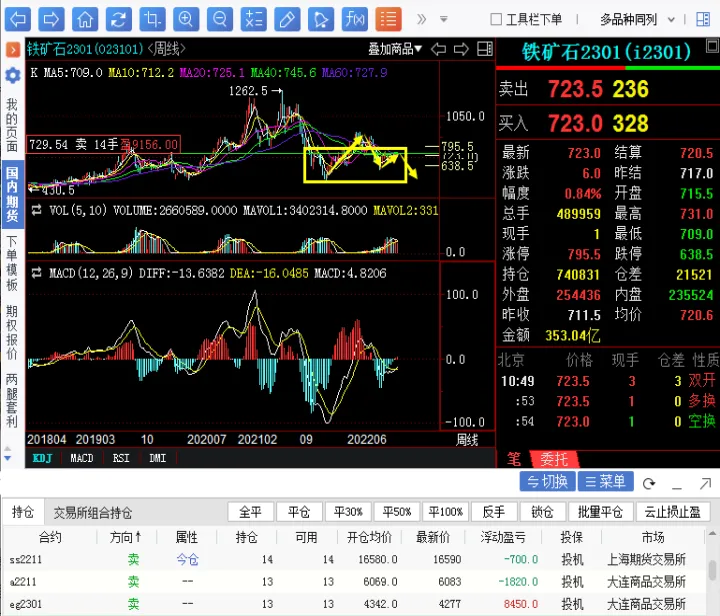Screen dimensions: 720x616
Task: Refresh the trading panel with circular arrow
Action: click(649, 483)
